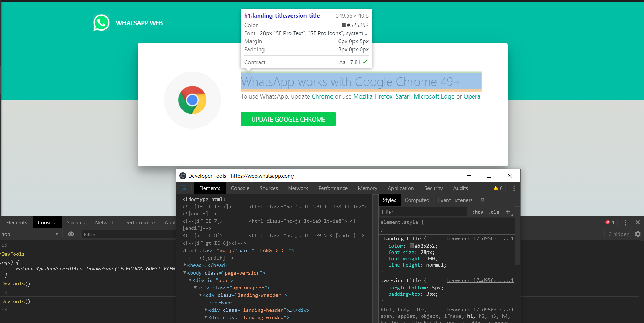Open the stylesheet link beside html, body, div rule
644x323 pixels.
coord(480,310)
